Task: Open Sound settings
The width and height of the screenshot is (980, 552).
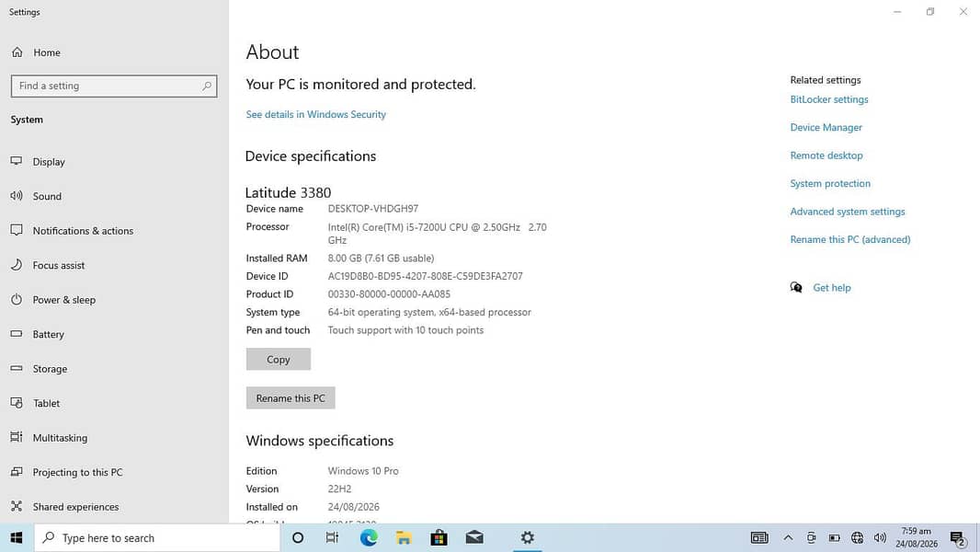Action: [x=47, y=196]
